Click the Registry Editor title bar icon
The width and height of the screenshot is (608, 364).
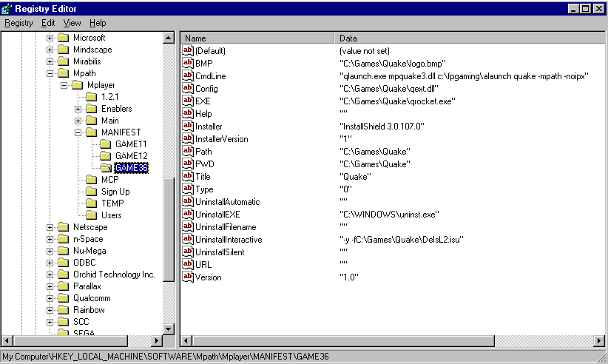pos(7,9)
